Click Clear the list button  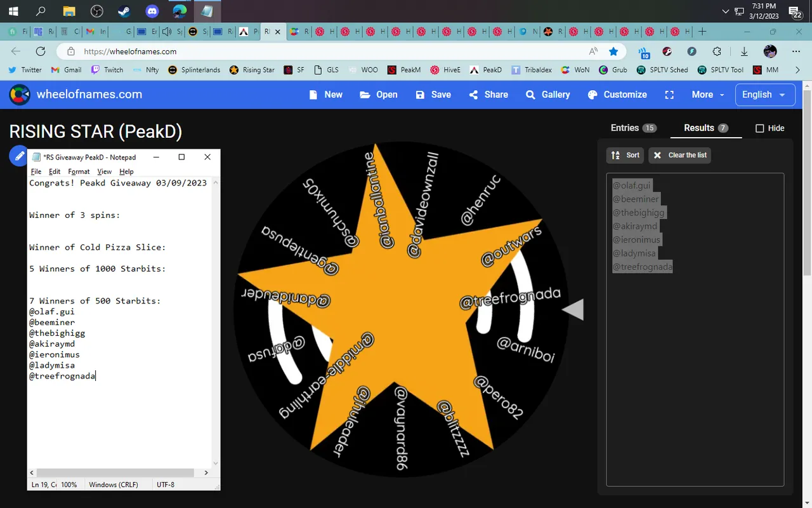click(680, 155)
